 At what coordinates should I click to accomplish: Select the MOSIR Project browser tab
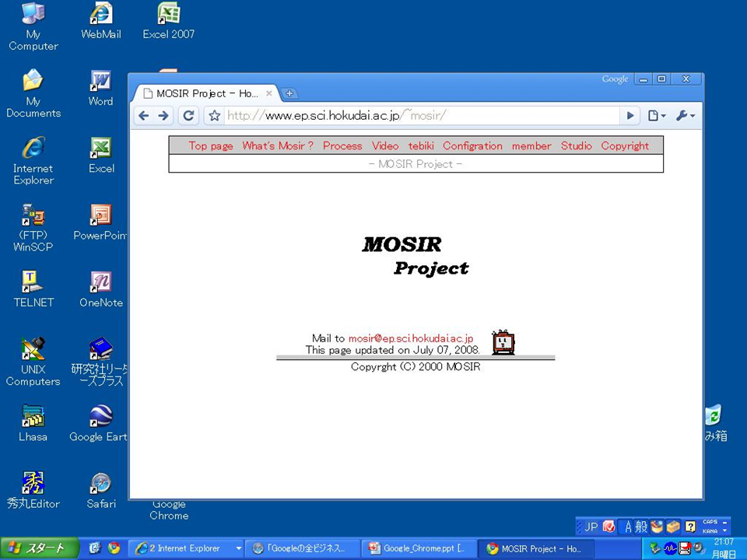click(x=205, y=93)
